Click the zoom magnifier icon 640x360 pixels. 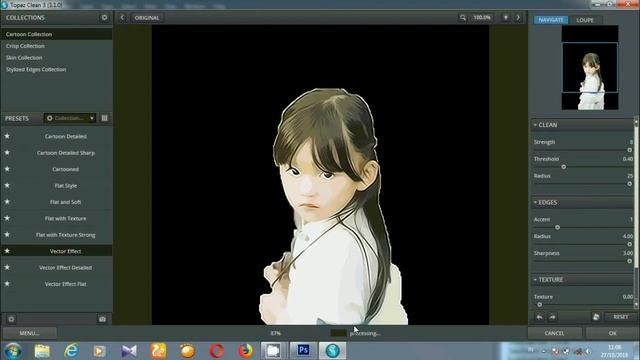(x=462, y=18)
